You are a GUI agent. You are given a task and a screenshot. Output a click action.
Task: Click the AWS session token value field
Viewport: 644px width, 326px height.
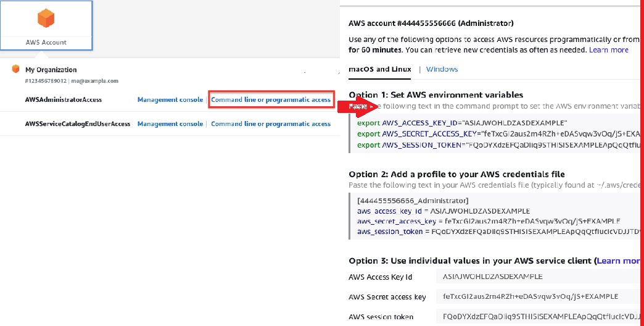click(x=535, y=317)
